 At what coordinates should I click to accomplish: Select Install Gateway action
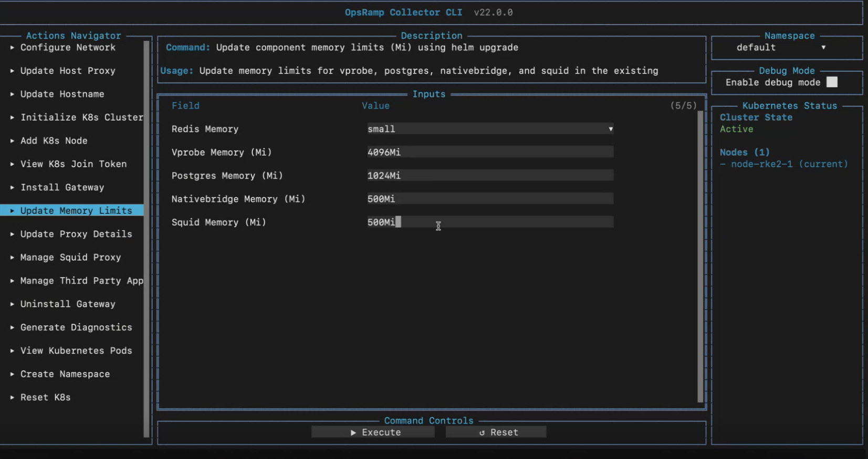tap(62, 187)
